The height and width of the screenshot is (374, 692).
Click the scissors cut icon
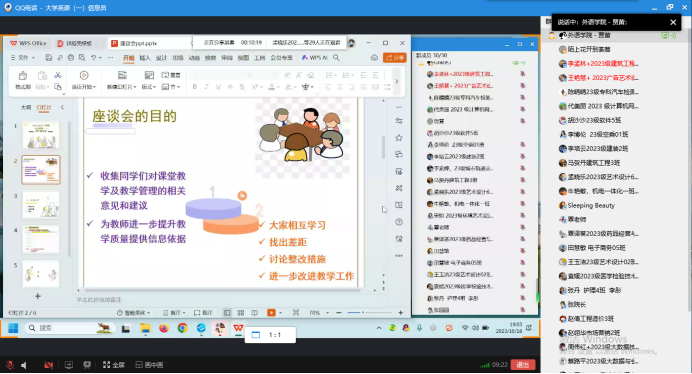pyautogui.click(x=58, y=76)
